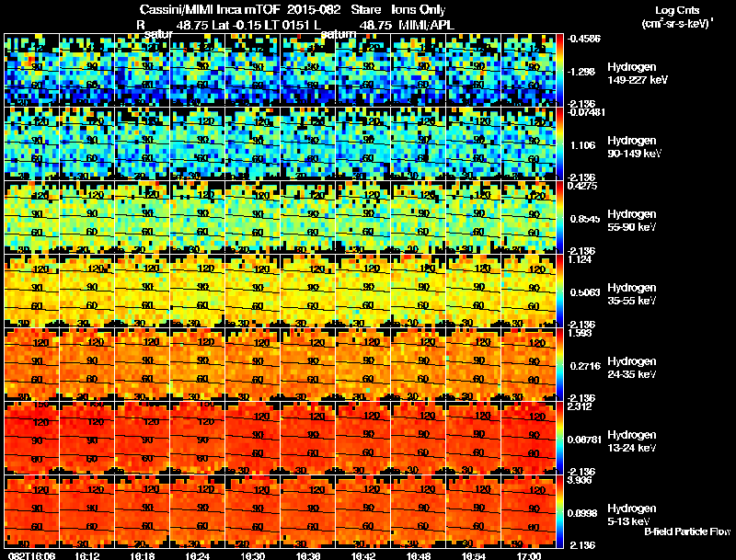Click the '082T16:06' time axis label
Viewport: 736px width, 560px height.
coord(31,555)
